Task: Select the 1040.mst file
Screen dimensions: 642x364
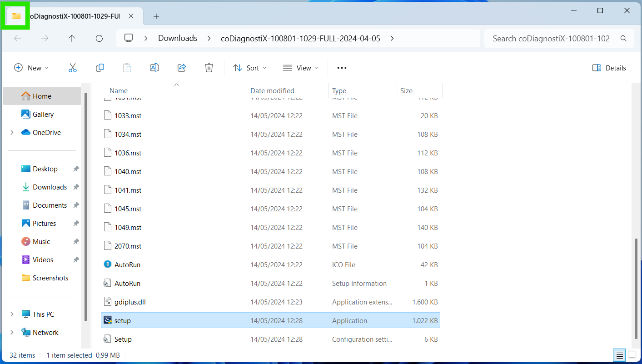Action: (x=270, y=171)
